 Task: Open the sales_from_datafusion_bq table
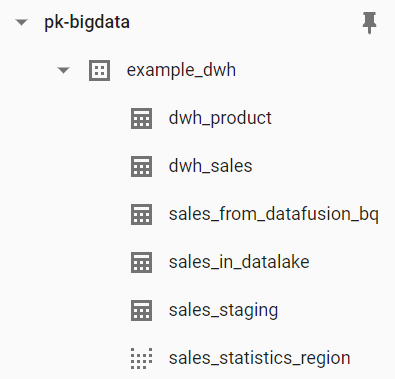pos(274,214)
